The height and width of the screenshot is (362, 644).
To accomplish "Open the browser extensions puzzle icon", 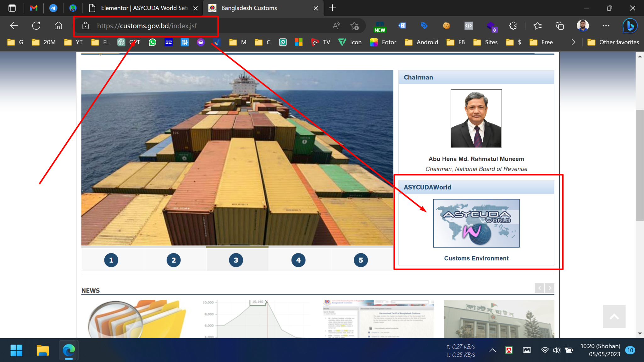I will [x=513, y=26].
